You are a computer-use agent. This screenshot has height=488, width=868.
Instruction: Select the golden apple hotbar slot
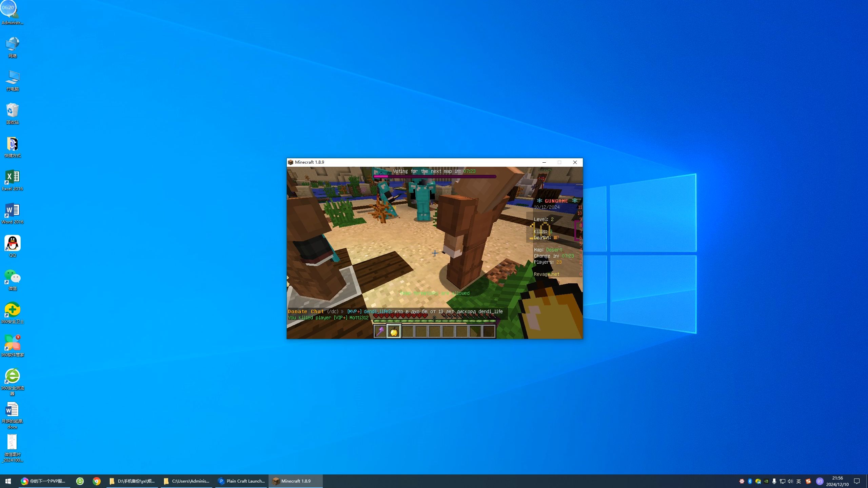click(x=394, y=331)
